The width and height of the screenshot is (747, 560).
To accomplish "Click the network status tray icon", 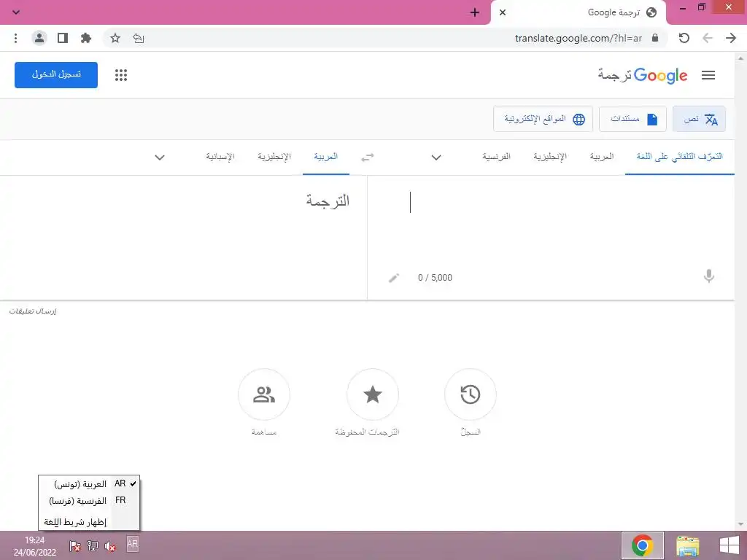I will click(x=93, y=546).
